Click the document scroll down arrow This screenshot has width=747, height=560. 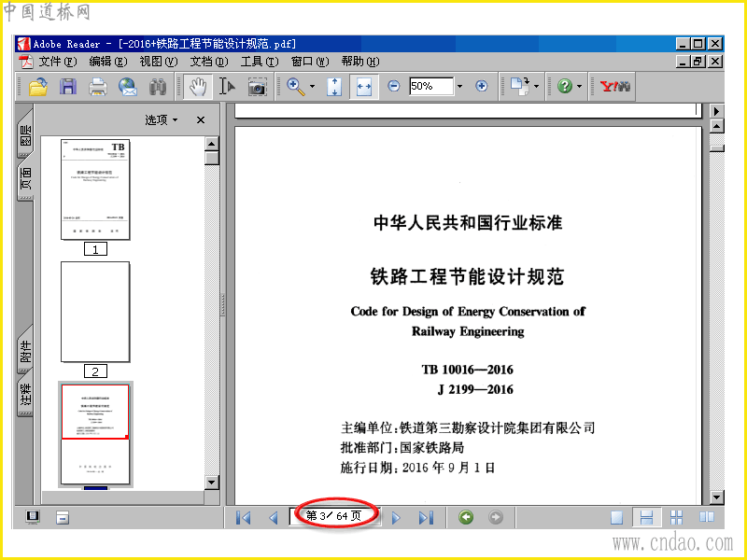pos(716,497)
